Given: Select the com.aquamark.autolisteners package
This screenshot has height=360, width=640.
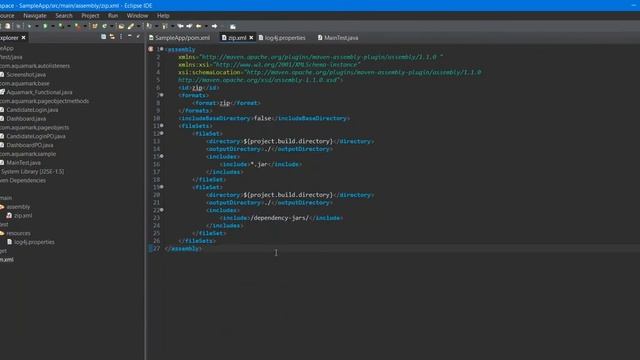Looking at the screenshot, I should click(35, 66).
